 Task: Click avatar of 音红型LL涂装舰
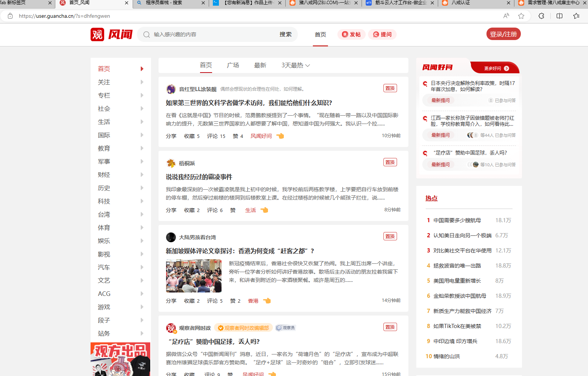[171, 89]
